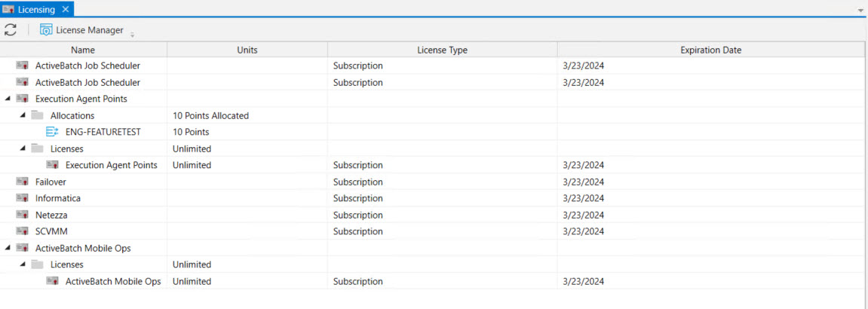This screenshot has height=309, width=868.
Task: Click the Failover license icon
Action: 22,182
